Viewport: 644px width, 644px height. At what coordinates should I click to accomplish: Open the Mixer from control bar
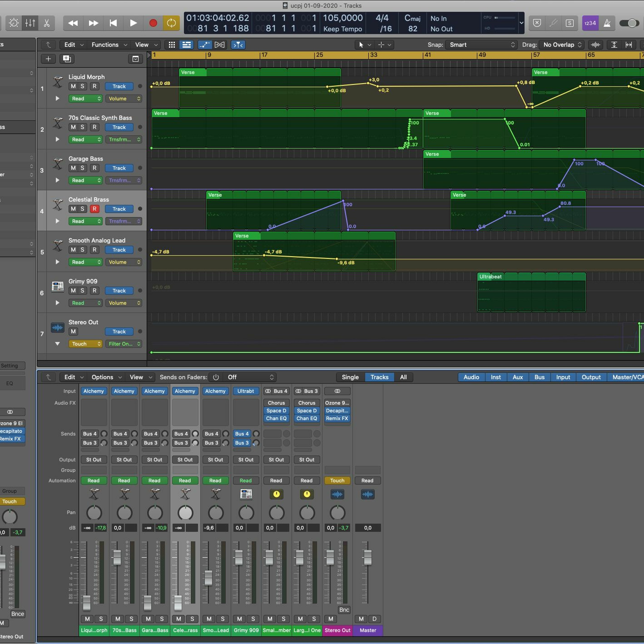pyautogui.click(x=30, y=23)
